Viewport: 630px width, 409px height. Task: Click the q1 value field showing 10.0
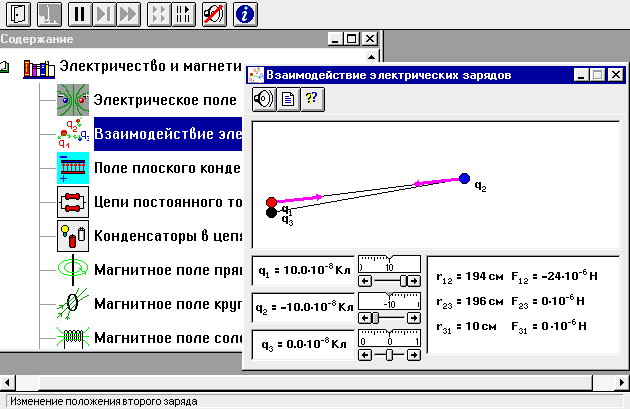pos(303,270)
